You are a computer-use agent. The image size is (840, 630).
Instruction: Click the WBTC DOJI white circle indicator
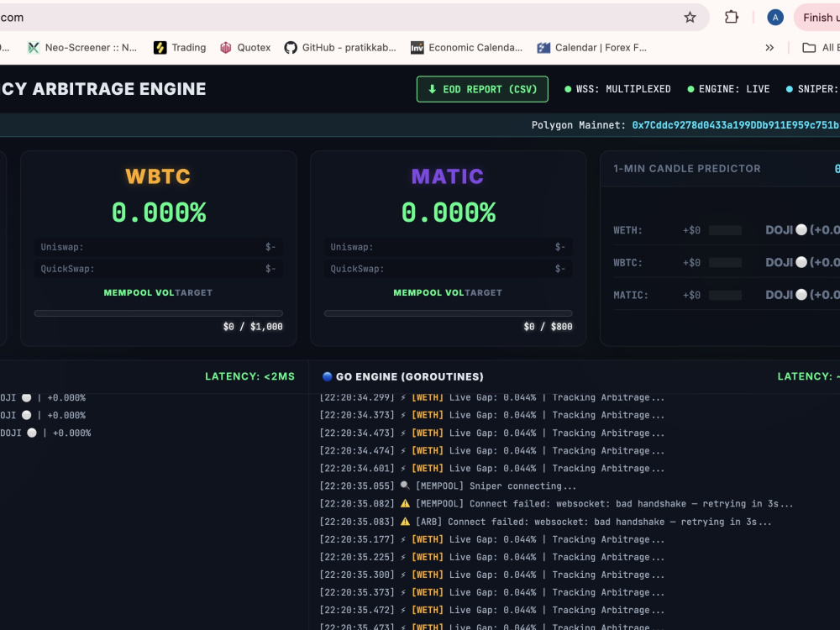coord(801,262)
